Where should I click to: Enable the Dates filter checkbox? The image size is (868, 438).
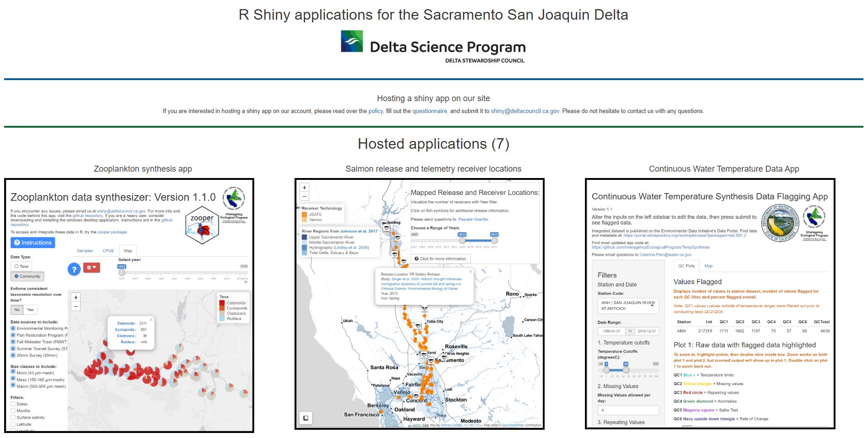(13, 404)
